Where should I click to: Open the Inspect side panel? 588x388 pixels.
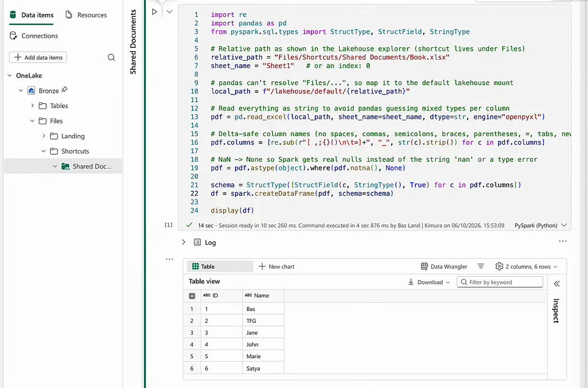pos(556,311)
